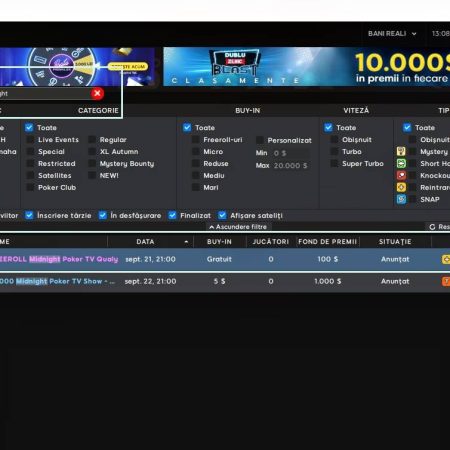Sort tournaments by DATA column arrow

coord(186,242)
